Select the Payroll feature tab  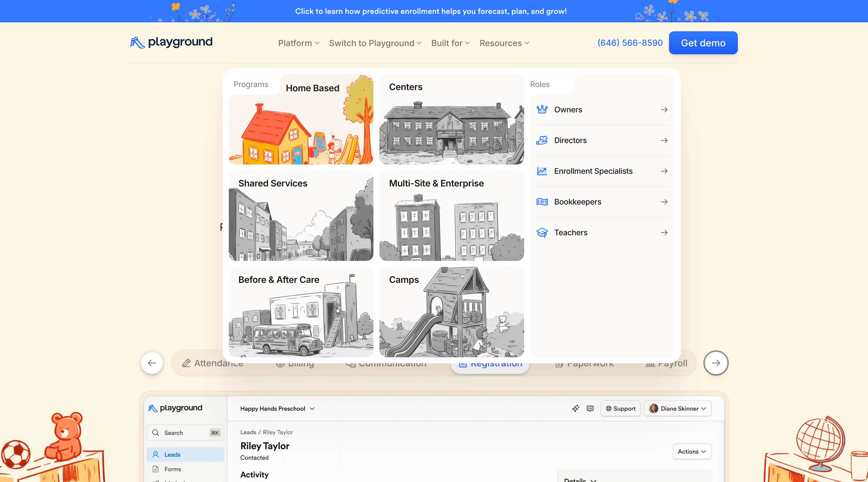pyautogui.click(x=666, y=363)
